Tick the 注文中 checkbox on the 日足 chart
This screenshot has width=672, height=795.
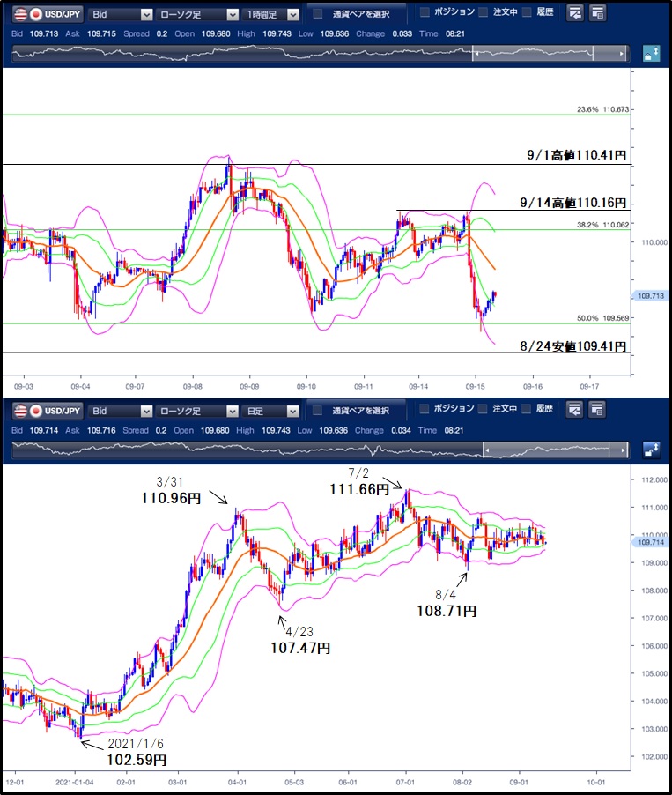pyautogui.click(x=484, y=408)
